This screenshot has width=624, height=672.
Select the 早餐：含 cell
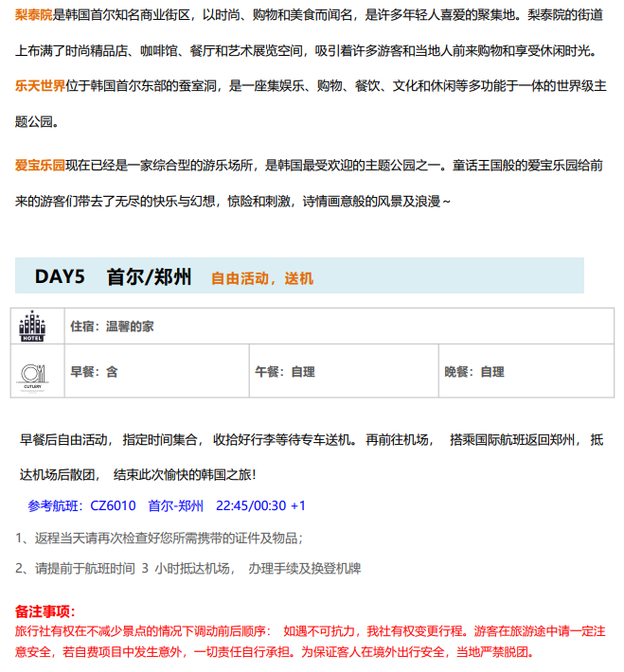pyautogui.click(x=94, y=372)
